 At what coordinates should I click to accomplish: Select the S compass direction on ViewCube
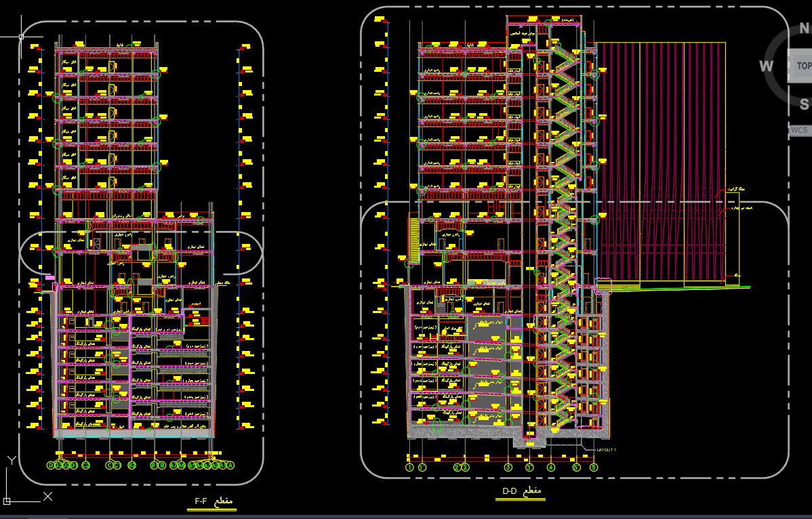pyautogui.click(x=805, y=104)
